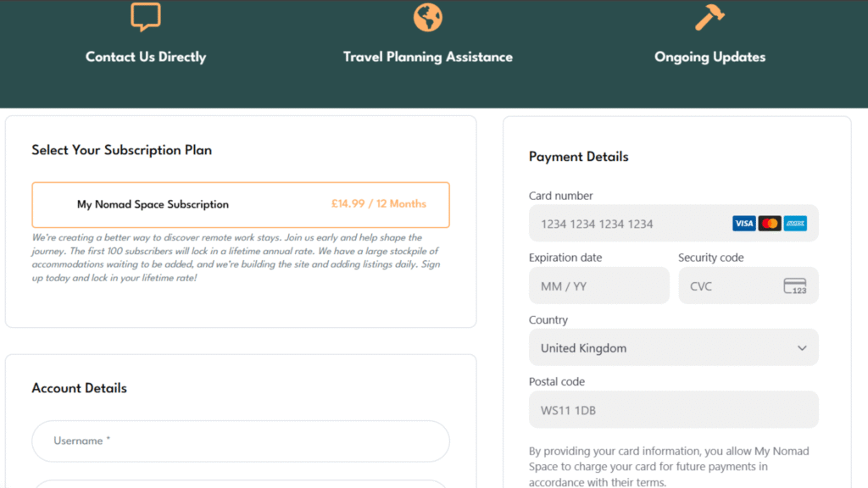Click the speech bubble contact icon
This screenshot has height=488, width=868.
coord(146,16)
